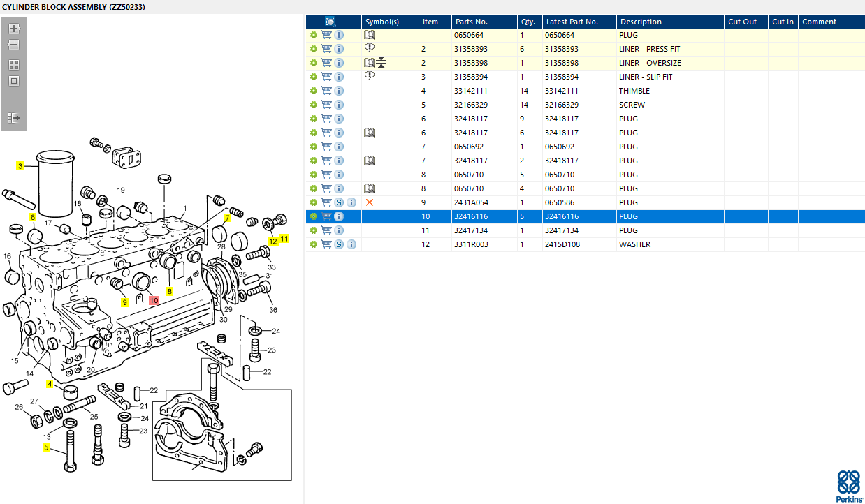Click gear icon on the THIMBLE row

click(x=314, y=91)
